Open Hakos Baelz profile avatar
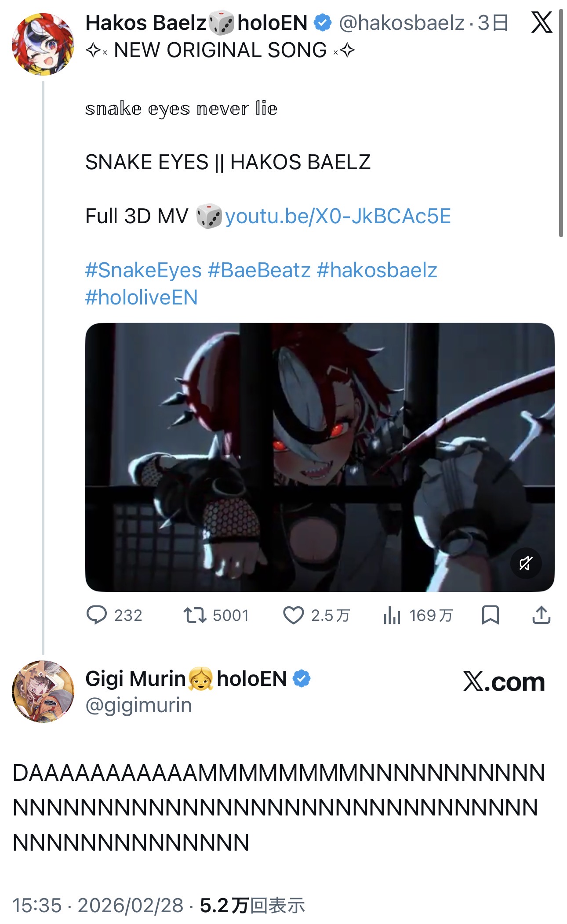 [43, 44]
